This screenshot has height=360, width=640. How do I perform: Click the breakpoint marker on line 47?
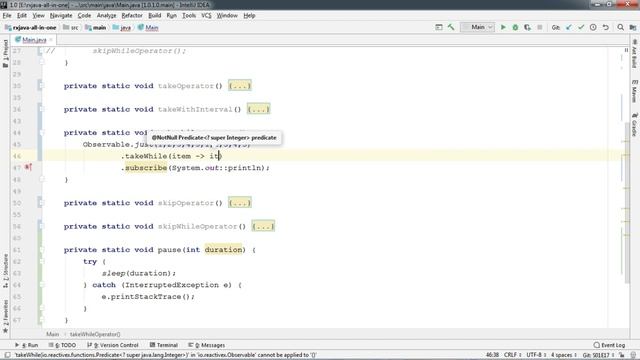[x=28, y=167]
